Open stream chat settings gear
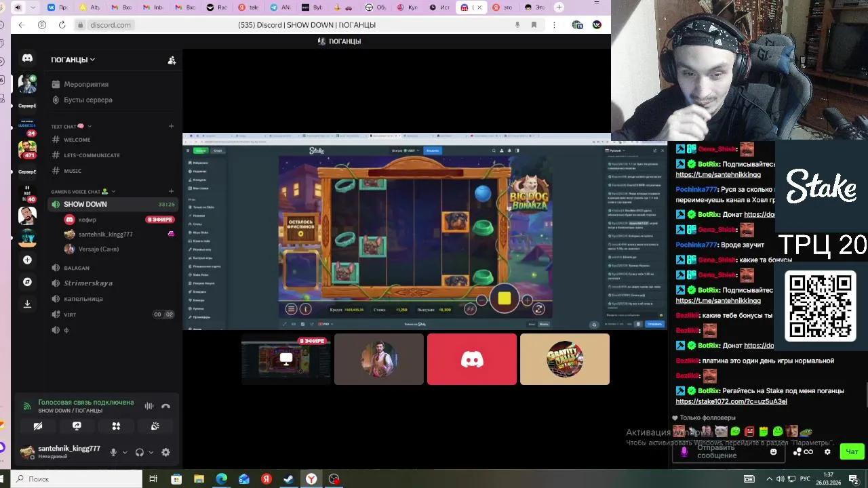This screenshot has width=868, height=488. 827,451
